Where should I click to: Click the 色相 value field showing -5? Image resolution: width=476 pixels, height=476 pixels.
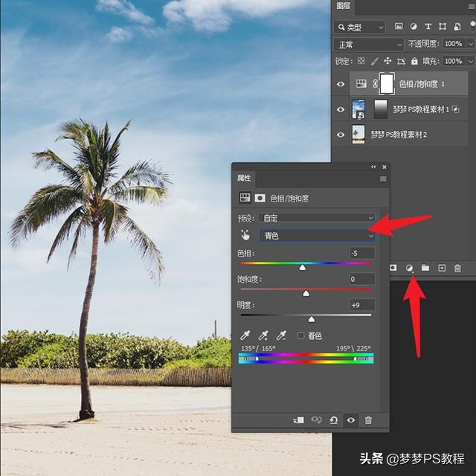pyautogui.click(x=362, y=253)
